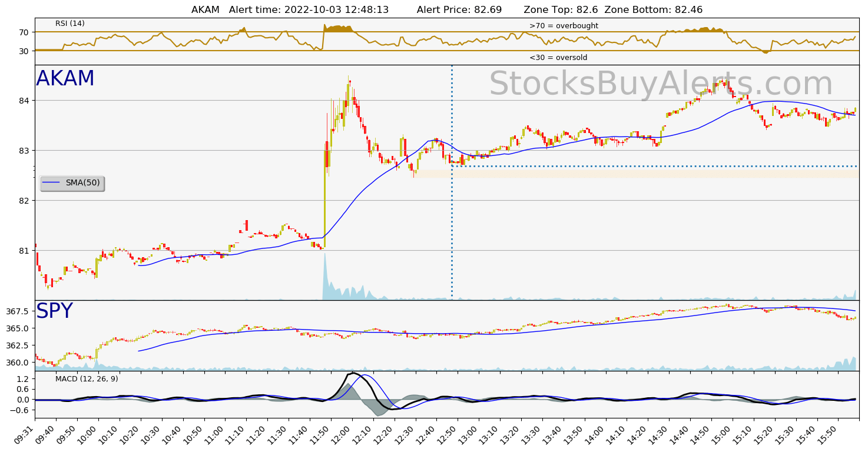Image resolution: width=868 pixels, height=452 pixels.
Task: Click the 81 price axis label
Action: click(25, 251)
